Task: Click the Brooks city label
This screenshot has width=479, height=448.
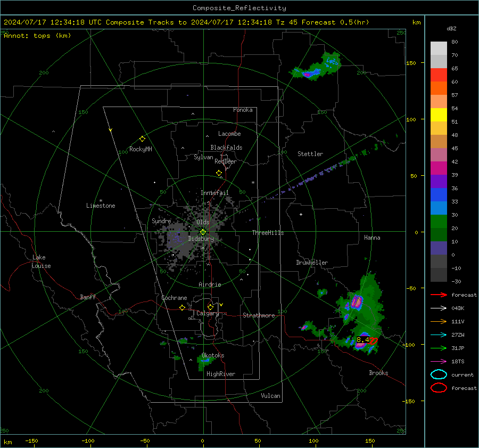Action: (378, 373)
